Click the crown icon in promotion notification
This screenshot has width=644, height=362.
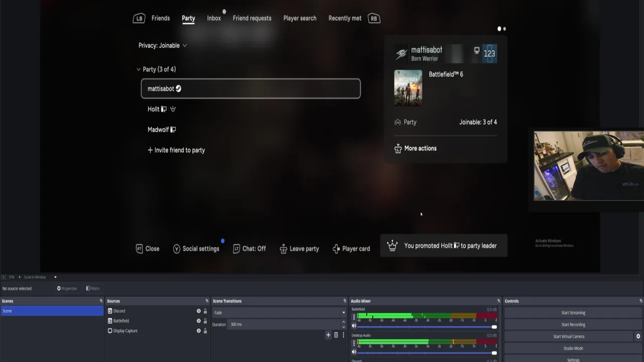click(392, 245)
